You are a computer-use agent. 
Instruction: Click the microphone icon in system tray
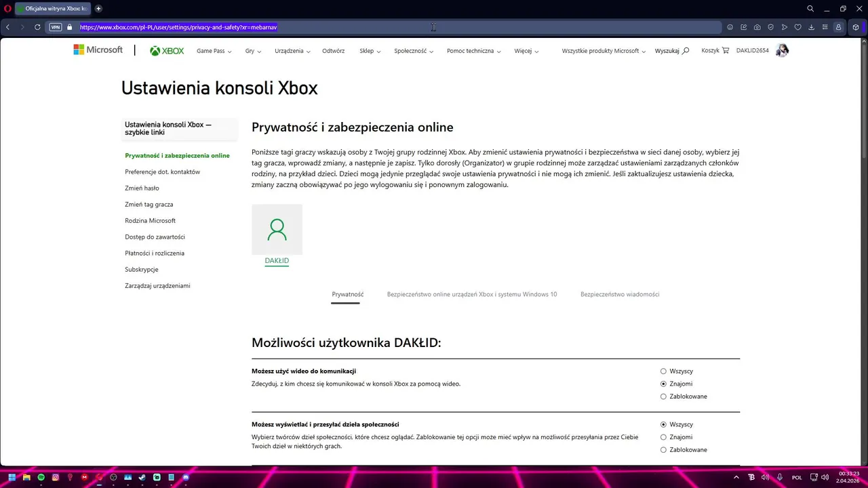(780, 477)
